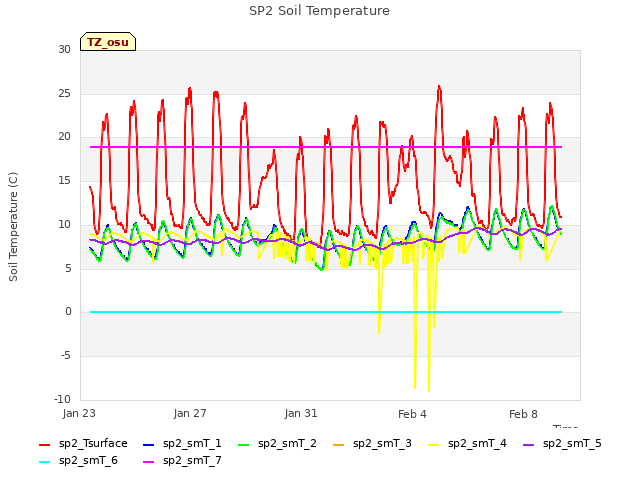Click the 25 y-axis tick label
This screenshot has width=640, height=480.
pos(64,93)
